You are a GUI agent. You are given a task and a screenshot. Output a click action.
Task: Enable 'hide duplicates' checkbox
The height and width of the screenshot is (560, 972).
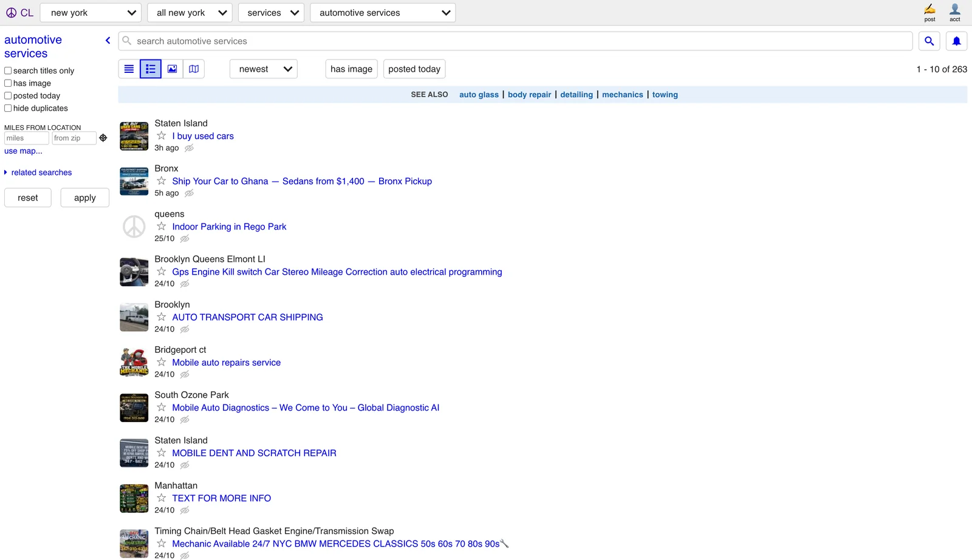8,108
